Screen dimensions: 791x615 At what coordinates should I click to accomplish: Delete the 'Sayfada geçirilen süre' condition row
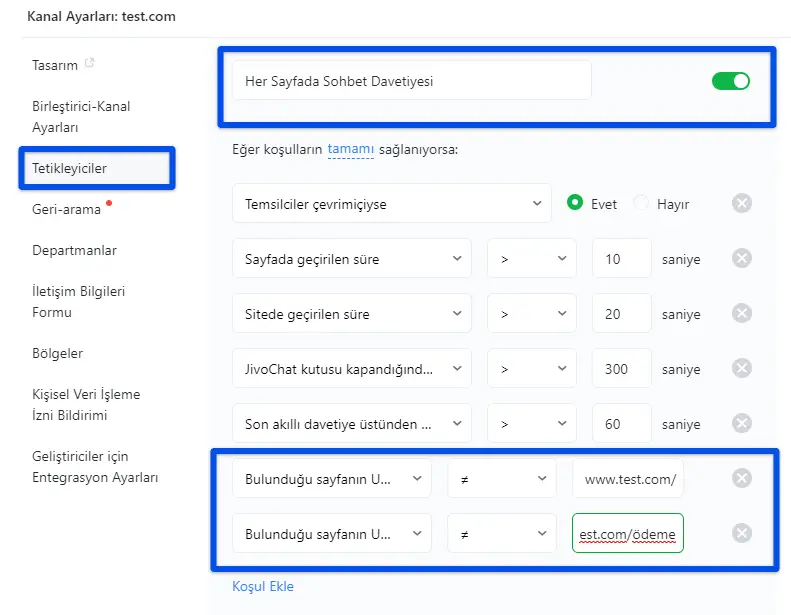coord(742,259)
